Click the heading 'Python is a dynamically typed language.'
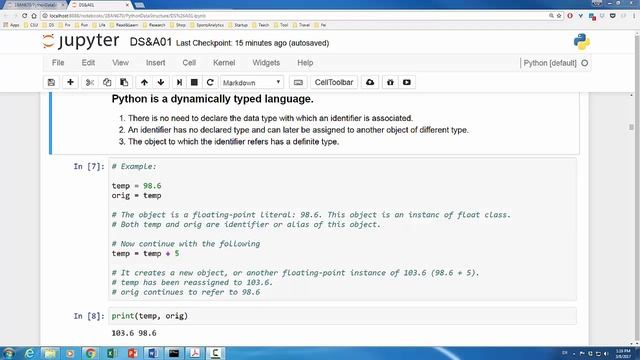 213,99
